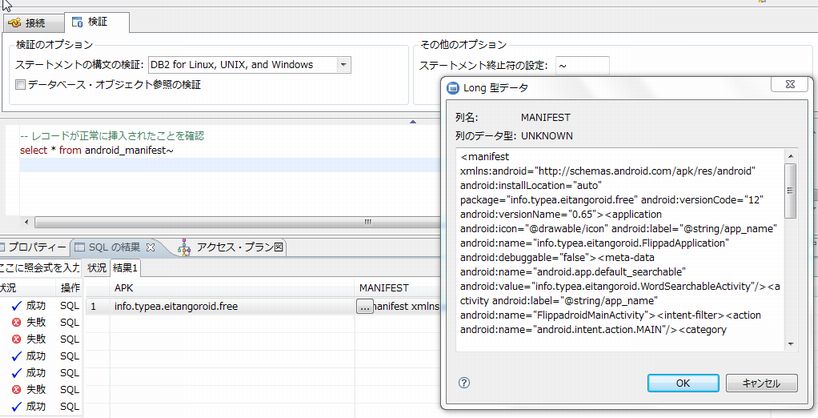Click the statement terminator input field
Viewport: 818px width, 418px height.
pyautogui.click(x=582, y=65)
